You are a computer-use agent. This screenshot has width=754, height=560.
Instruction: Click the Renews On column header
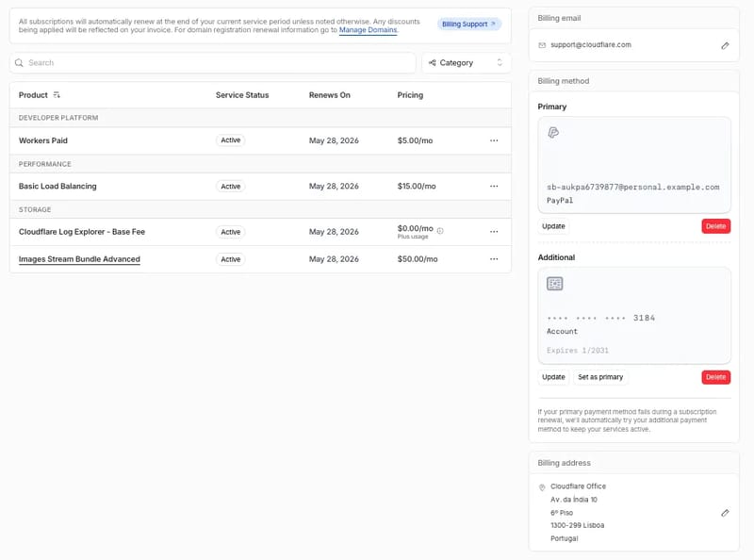click(x=329, y=95)
